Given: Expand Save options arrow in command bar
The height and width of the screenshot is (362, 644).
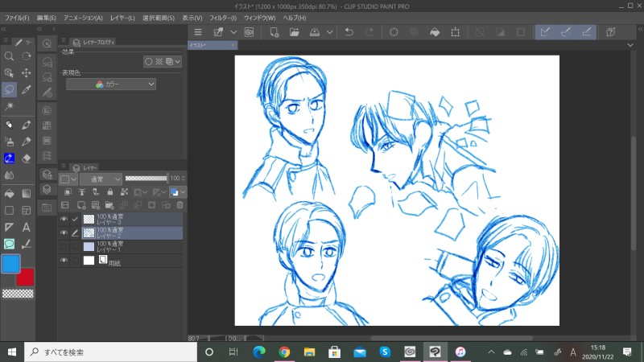Looking at the screenshot, I should 329,32.
